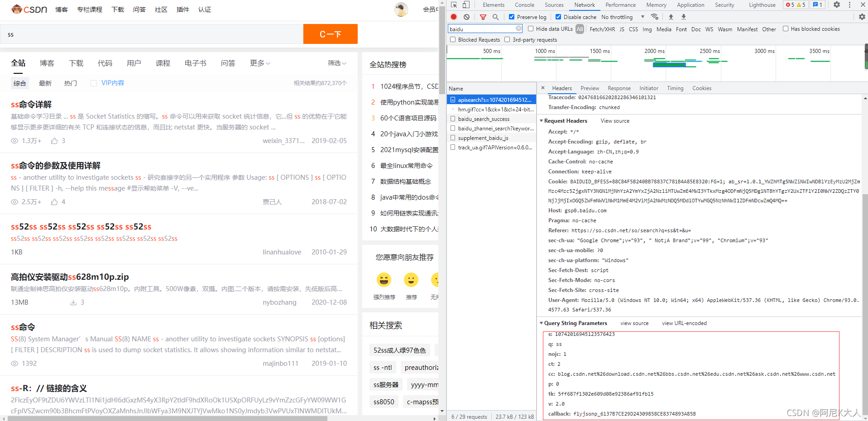The width and height of the screenshot is (868, 421).
Task: Expand the 更多 category dropdown
Action: coord(260,63)
